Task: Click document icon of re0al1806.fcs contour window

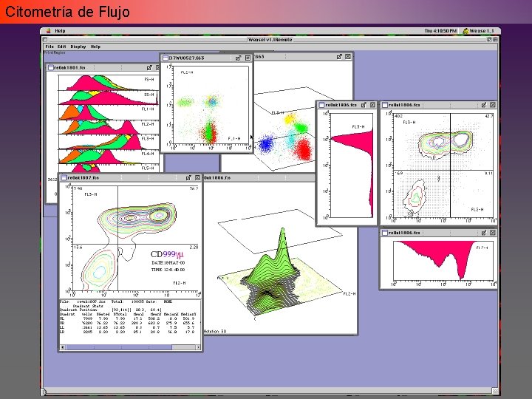Action: pos(385,105)
